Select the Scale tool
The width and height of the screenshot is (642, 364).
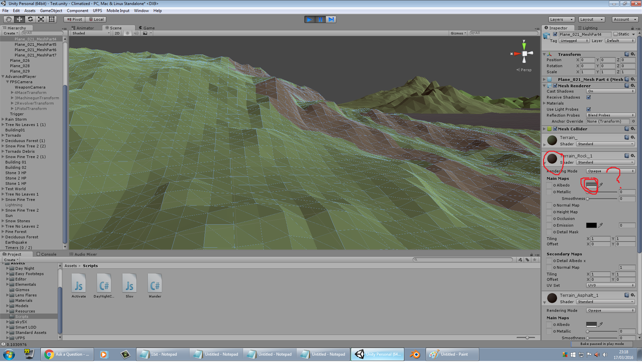41,19
